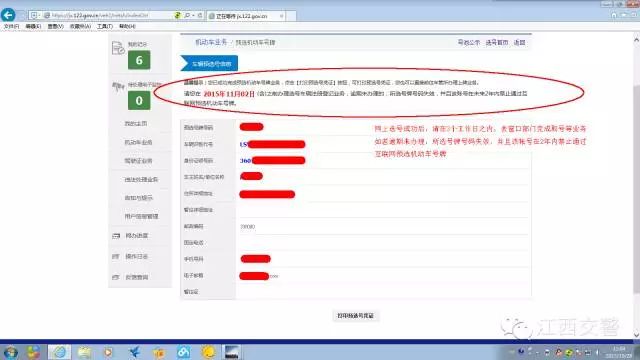Click the page scrollbar down arrow
Screen dimensions: 640x360
(x=636, y=335)
